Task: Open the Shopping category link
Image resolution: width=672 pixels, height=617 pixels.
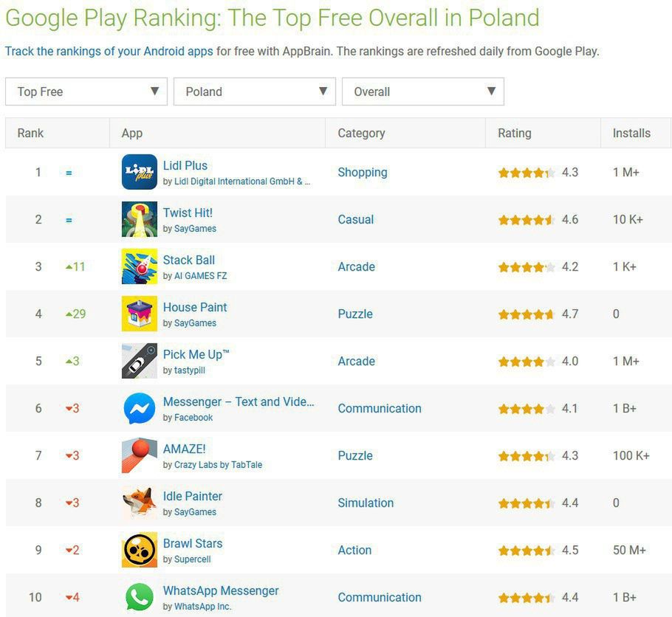Action: 362,172
